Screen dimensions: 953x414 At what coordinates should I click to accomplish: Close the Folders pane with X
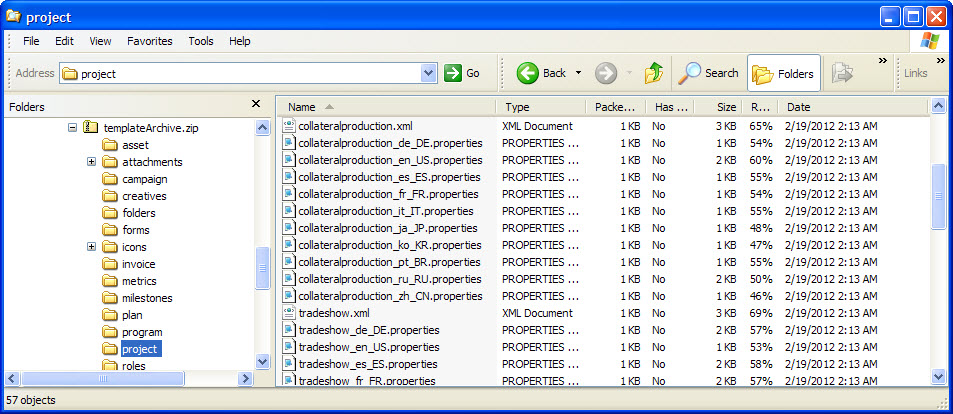click(x=256, y=104)
